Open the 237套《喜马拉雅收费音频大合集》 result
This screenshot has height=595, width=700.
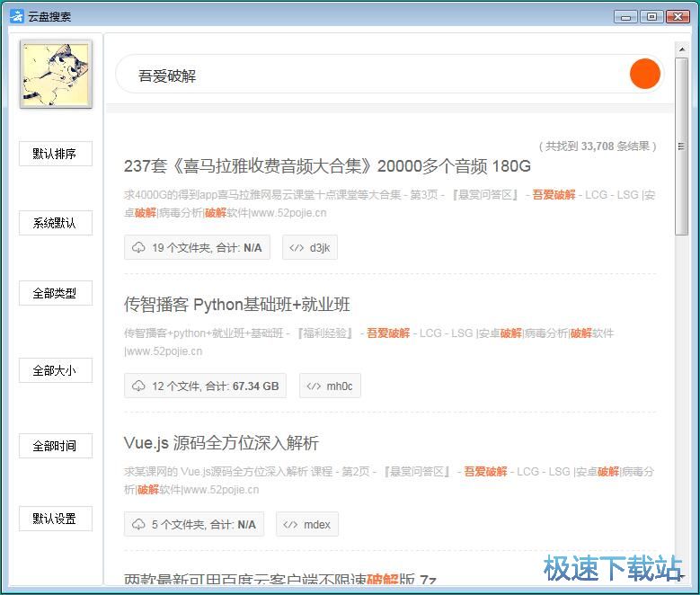pyautogui.click(x=327, y=166)
